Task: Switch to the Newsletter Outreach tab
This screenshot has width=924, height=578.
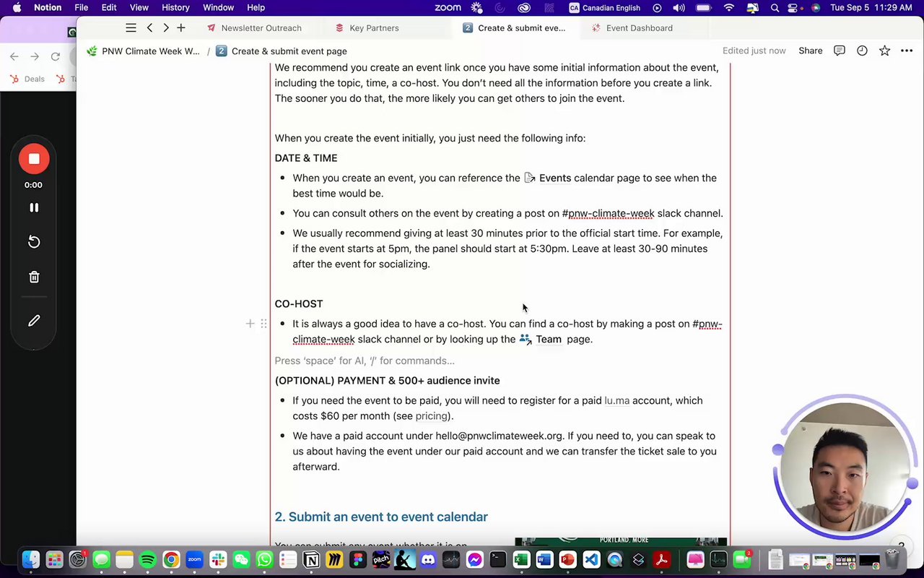Action: (254, 28)
